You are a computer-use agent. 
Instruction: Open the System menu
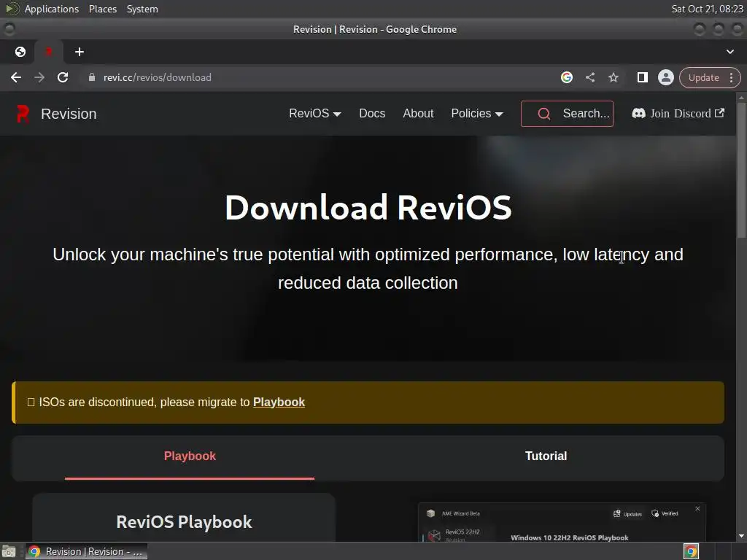[x=142, y=9]
